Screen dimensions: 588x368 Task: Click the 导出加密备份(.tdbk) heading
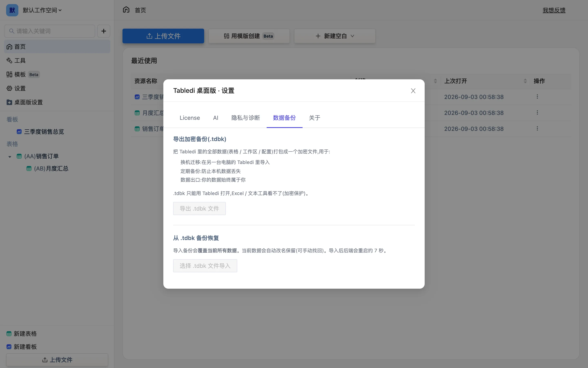[x=200, y=139]
